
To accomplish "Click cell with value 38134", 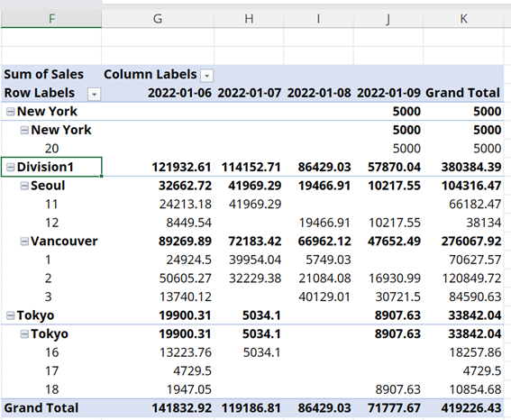I will 484,223.
